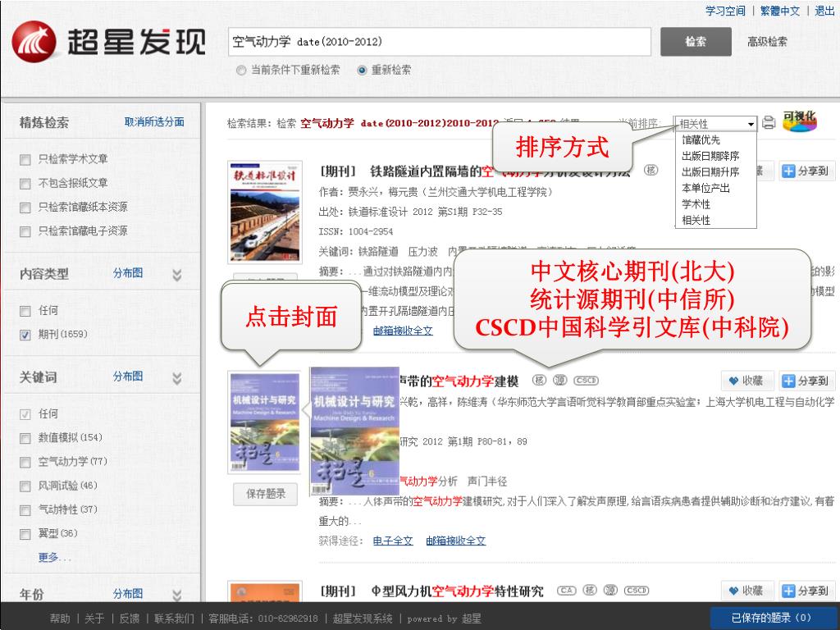Open the 电子全文 link

[393, 541]
